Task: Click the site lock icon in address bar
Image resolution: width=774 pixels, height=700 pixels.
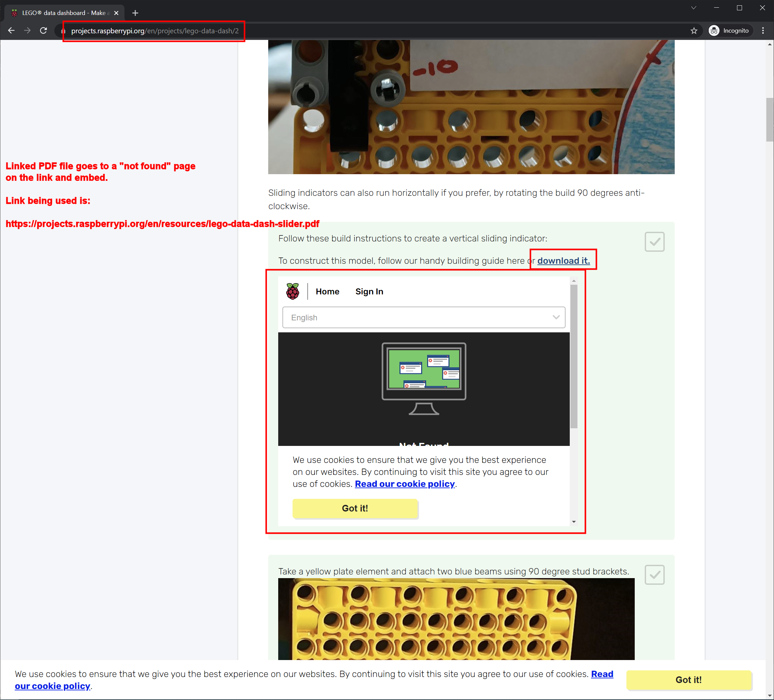Action: [x=63, y=31]
